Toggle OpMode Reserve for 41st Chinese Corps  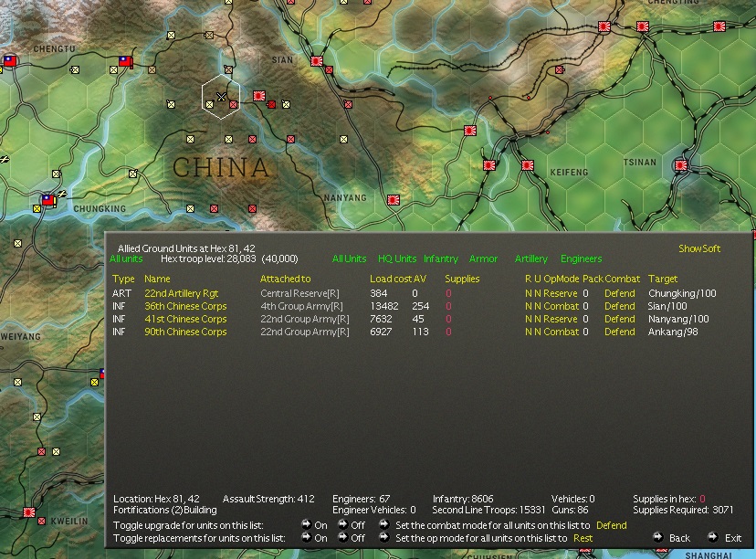pyautogui.click(x=561, y=319)
